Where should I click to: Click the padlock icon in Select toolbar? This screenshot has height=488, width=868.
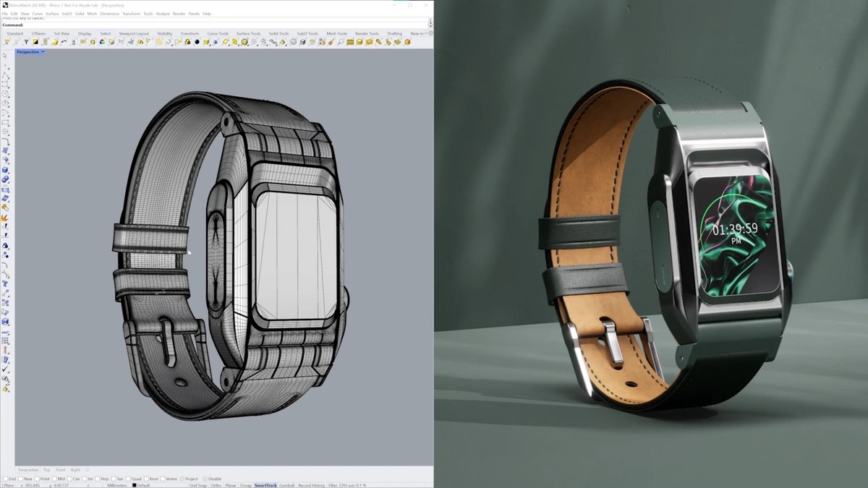point(187,42)
